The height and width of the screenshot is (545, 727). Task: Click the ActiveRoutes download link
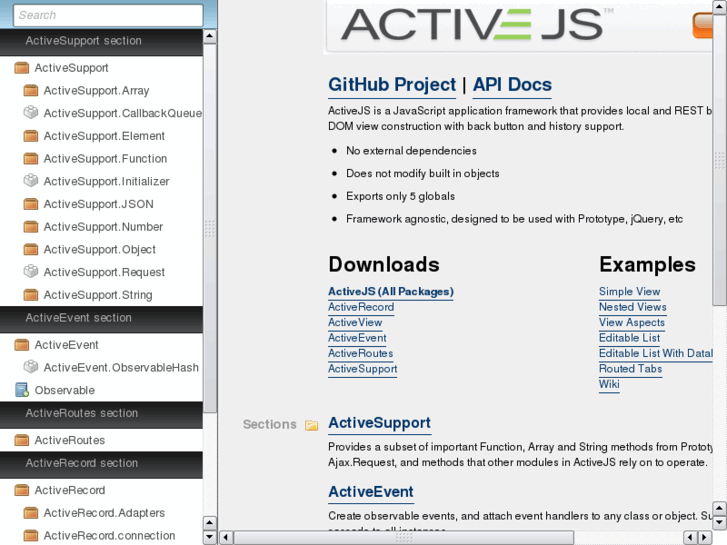click(x=360, y=353)
